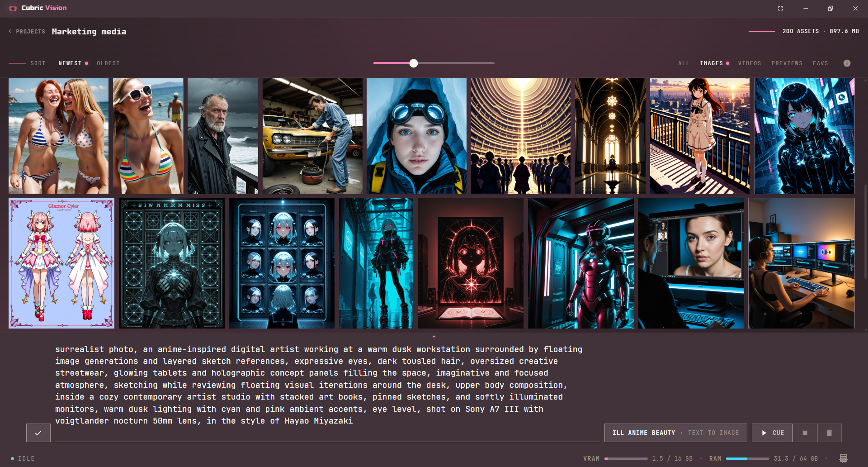Click the 200 Assets count text
Image resolution: width=868 pixels, height=467 pixels.
(801, 31)
